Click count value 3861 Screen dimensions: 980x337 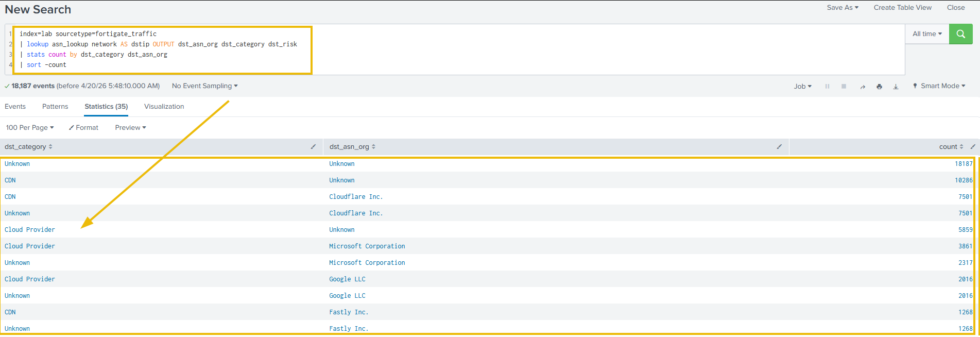point(966,246)
